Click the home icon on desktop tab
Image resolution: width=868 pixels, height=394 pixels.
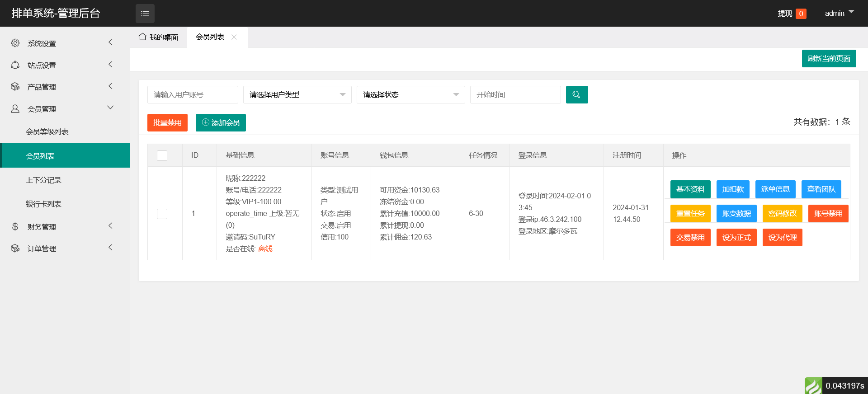coord(142,37)
